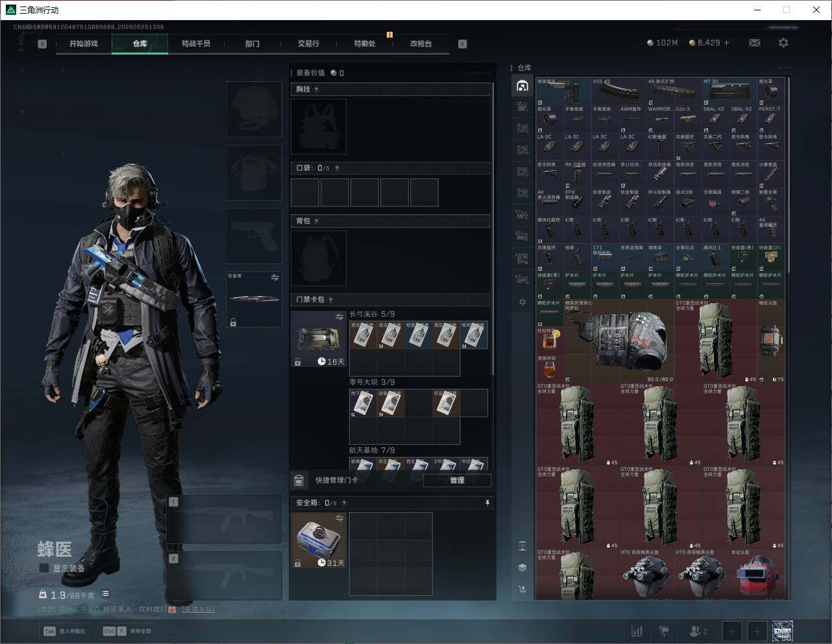Show help for 胸挂 section

click(x=317, y=90)
